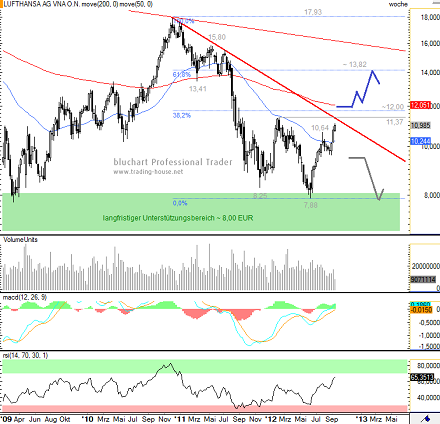
Task: Click the red 12,051 moving average value tag
Action: click(x=421, y=105)
